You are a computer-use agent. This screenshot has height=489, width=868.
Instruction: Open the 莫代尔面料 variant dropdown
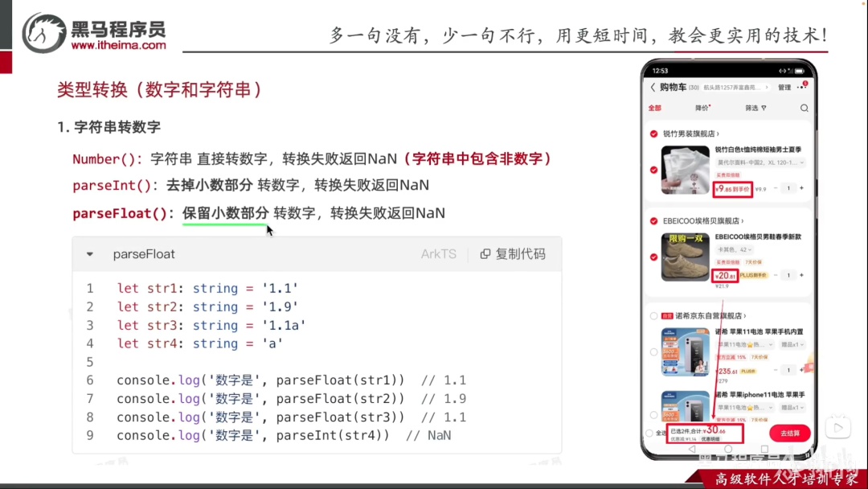(x=760, y=162)
